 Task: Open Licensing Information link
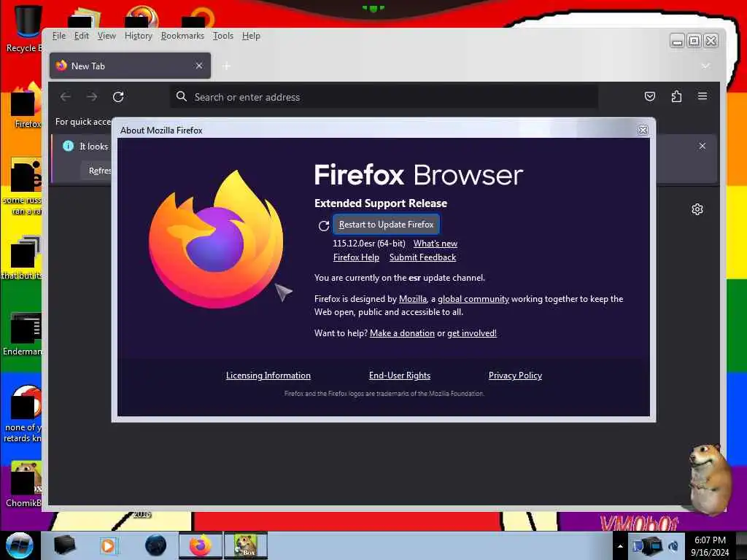click(268, 376)
